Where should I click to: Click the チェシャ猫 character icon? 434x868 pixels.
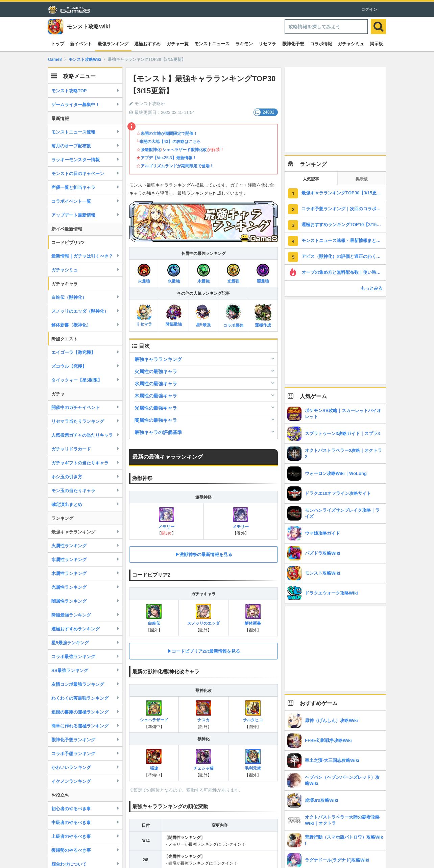tap(203, 756)
